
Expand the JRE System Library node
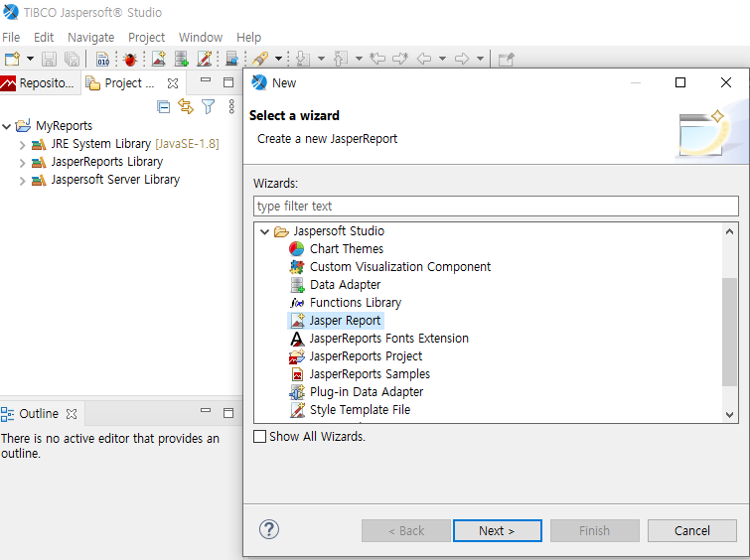[x=22, y=145]
